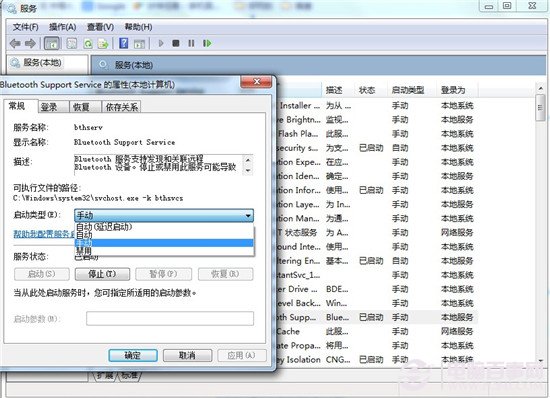Screen dimensions: 550x398
Task: Select the 'er Drive ...' service row
Action: click(x=377, y=289)
